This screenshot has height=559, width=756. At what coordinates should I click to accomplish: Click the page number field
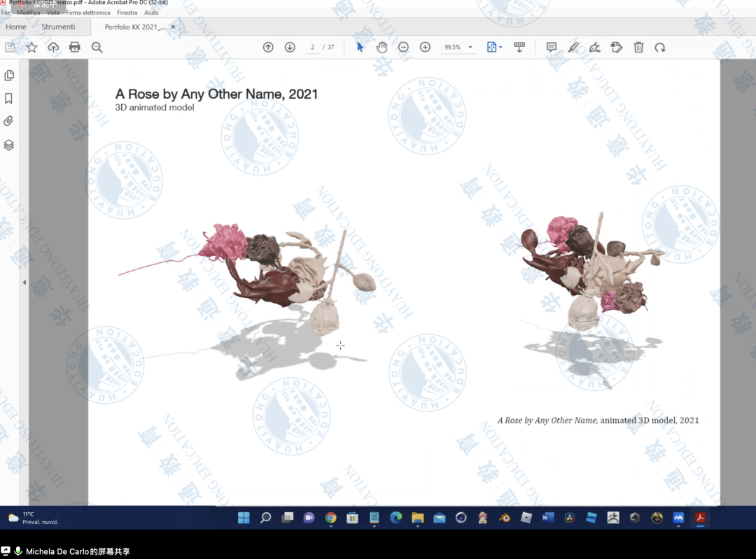[x=312, y=48]
